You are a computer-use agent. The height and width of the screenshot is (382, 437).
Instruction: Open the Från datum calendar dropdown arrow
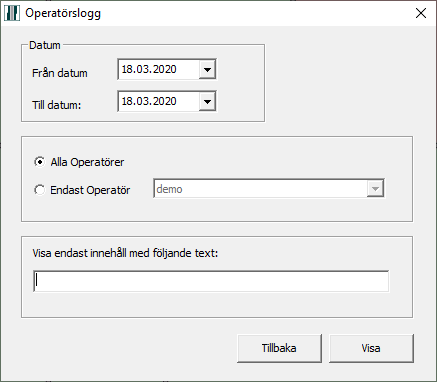click(207, 70)
